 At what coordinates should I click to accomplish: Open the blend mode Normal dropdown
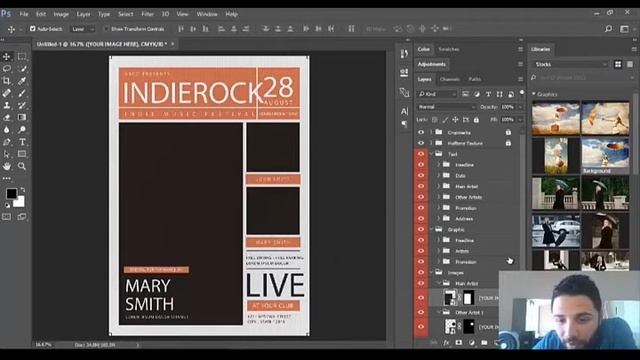pyautogui.click(x=447, y=107)
